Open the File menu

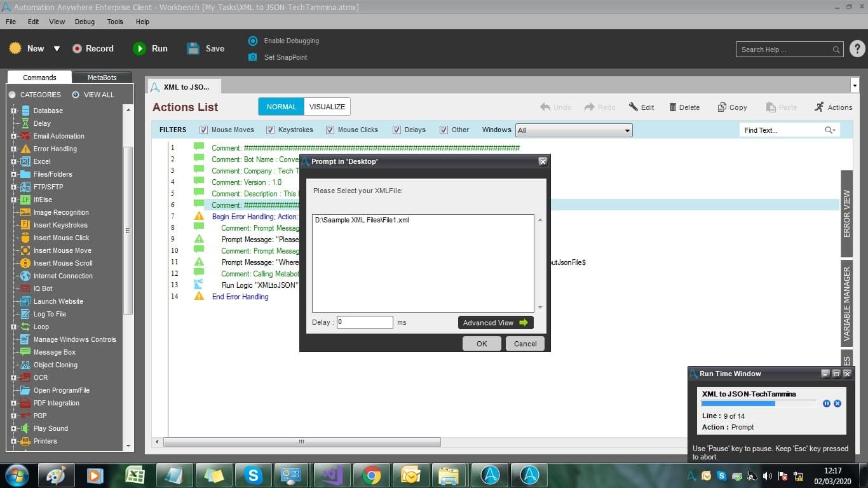click(x=11, y=22)
